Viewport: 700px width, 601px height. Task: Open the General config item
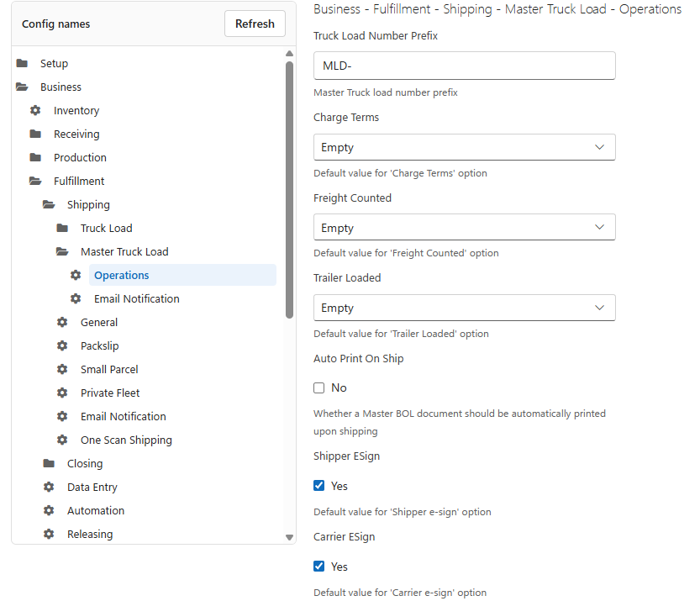(99, 323)
